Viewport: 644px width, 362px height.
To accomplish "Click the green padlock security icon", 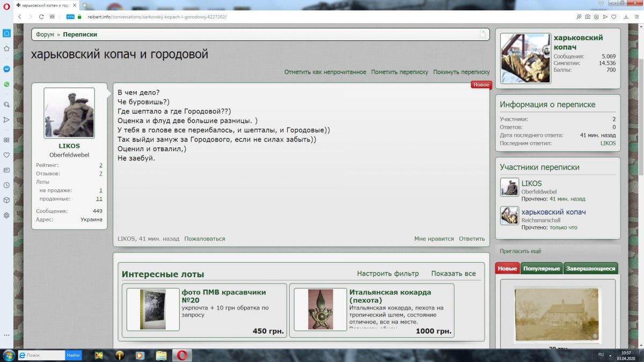I will pyautogui.click(x=79, y=17).
